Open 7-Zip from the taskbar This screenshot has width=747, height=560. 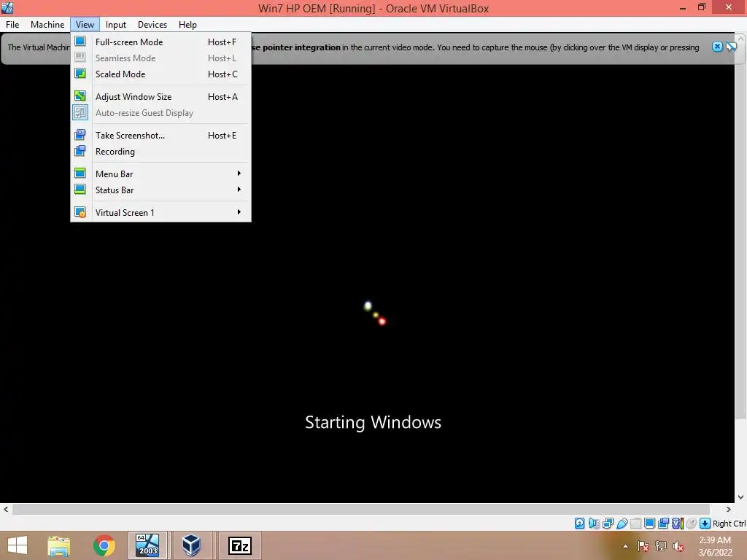click(239, 545)
